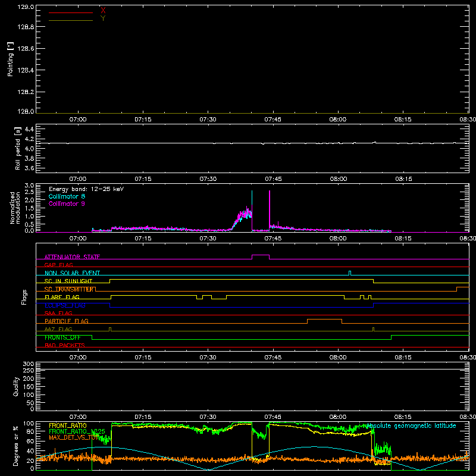Click the "GAP_FLAG" flag label
The height and width of the screenshot is (476, 476).
pyautogui.click(x=58, y=265)
